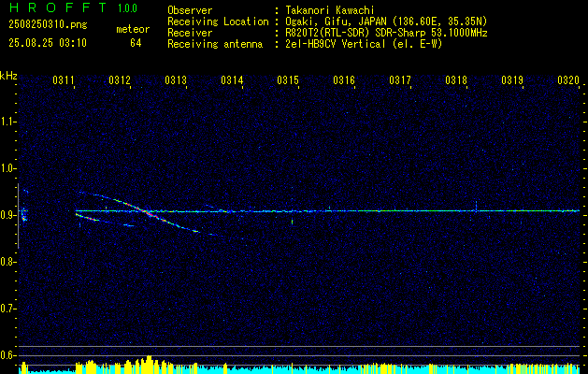The height and width of the screenshot is (374, 588).
Task: Click the Receiving Location field label
Action: pos(218,22)
